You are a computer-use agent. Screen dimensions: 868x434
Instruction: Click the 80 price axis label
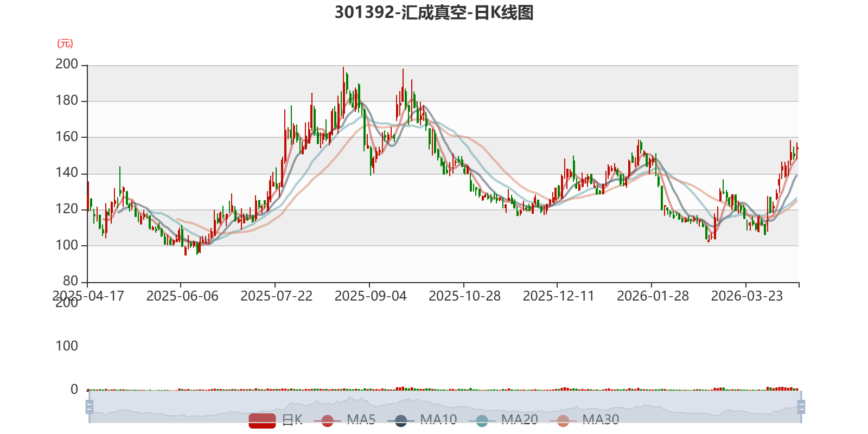(71, 281)
